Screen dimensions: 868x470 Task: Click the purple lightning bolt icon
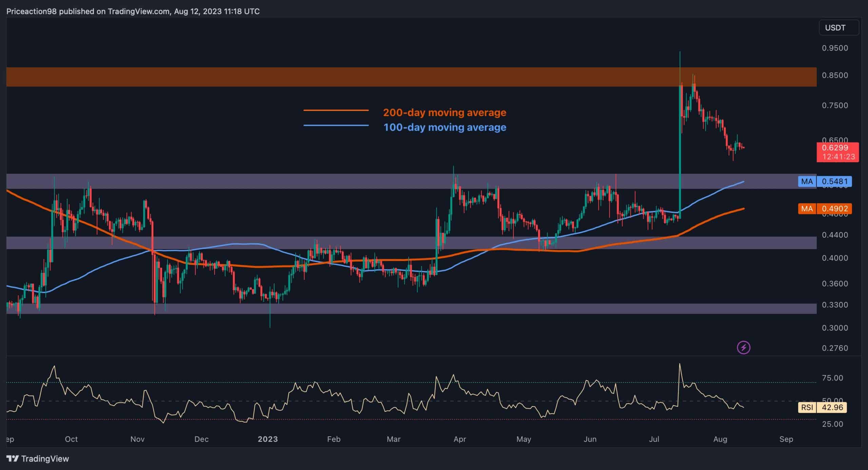[744, 347]
